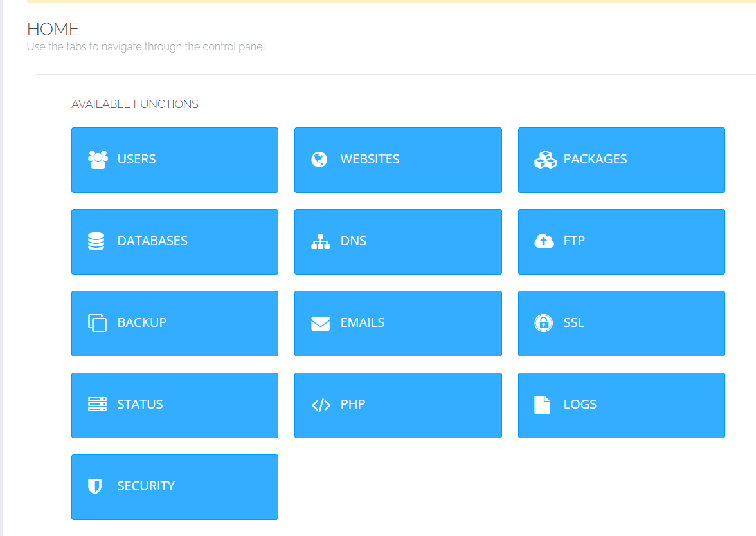Open the Backup tile
This screenshot has width=756, height=536.
[175, 323]
